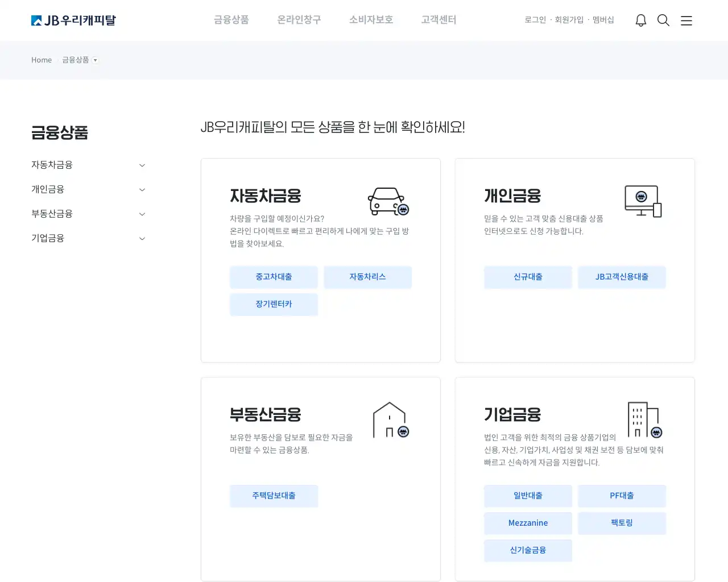This screenshot has height=582, width=728.
Task: Click the Mezzanine button
Action: coord(528,523)
